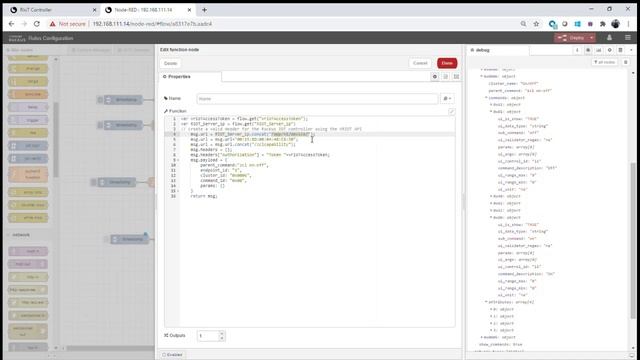Click the Name input field
The image size is (640, 360).
317,99
